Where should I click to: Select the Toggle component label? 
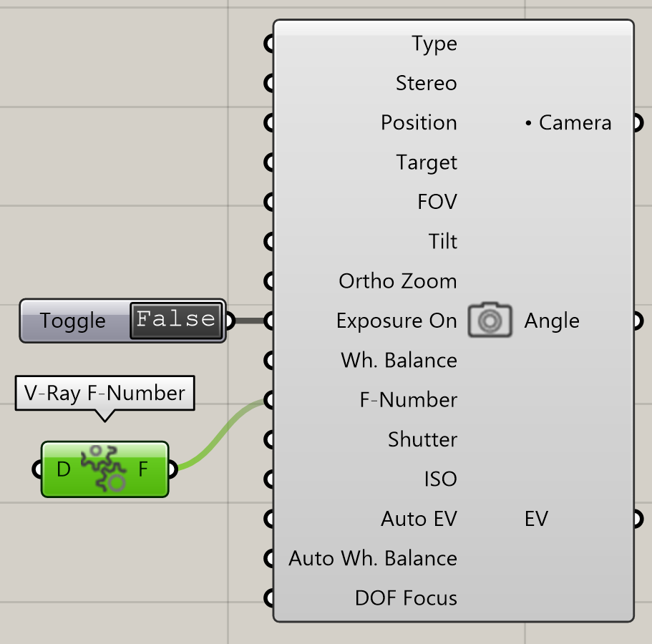tap(73, 321)
